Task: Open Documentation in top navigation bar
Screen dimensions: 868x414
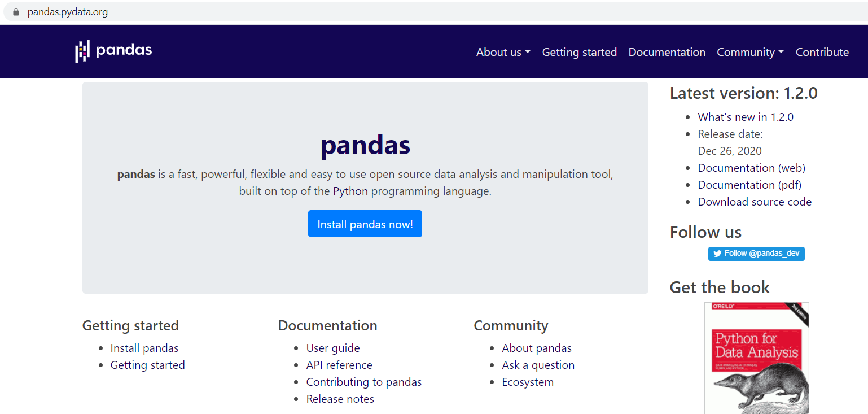Action: coord(667,52)
